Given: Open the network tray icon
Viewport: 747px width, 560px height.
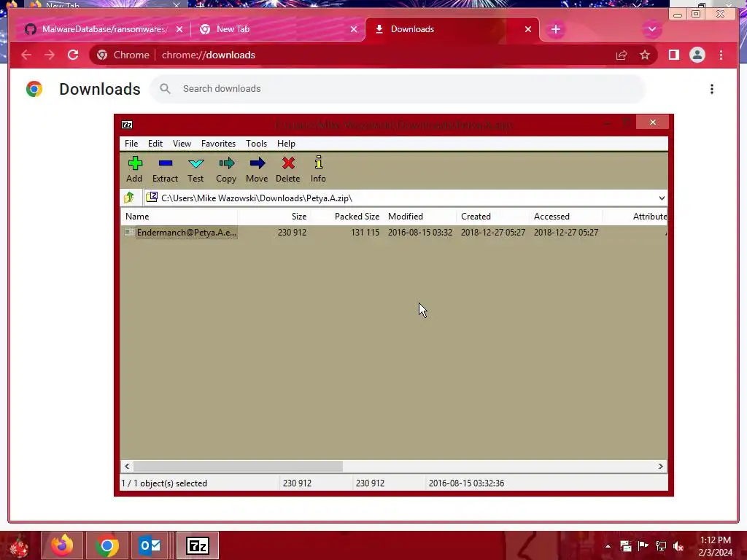Looking at the screenshot, I should click(x=661, y=546).
